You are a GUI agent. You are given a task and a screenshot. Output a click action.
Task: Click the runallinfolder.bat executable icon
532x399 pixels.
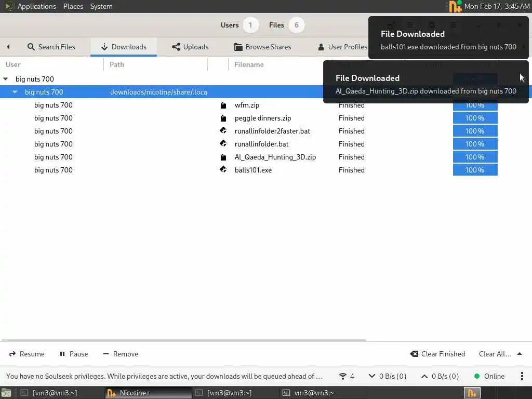click(x=223, y=143)
